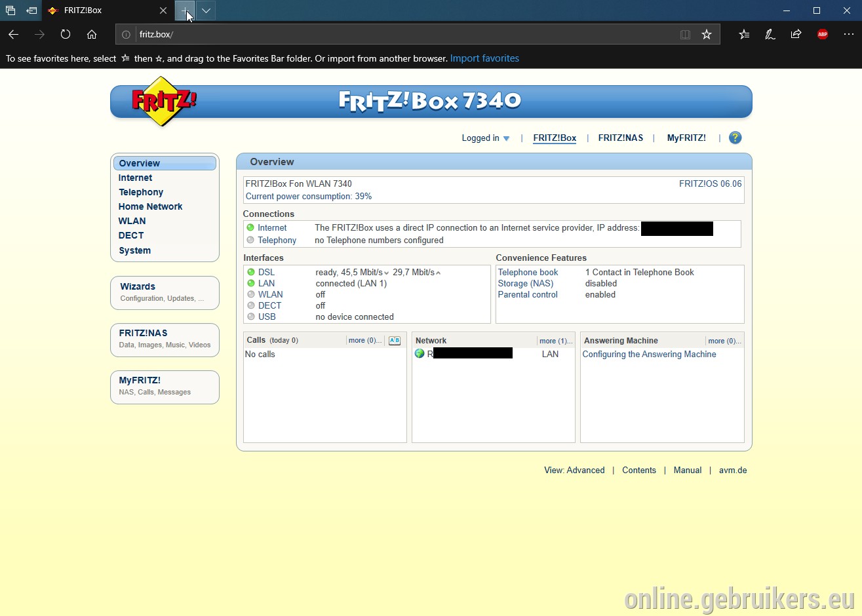
Task: Click the phone book icon in Calls panel
Action: [x=395, y=341]
